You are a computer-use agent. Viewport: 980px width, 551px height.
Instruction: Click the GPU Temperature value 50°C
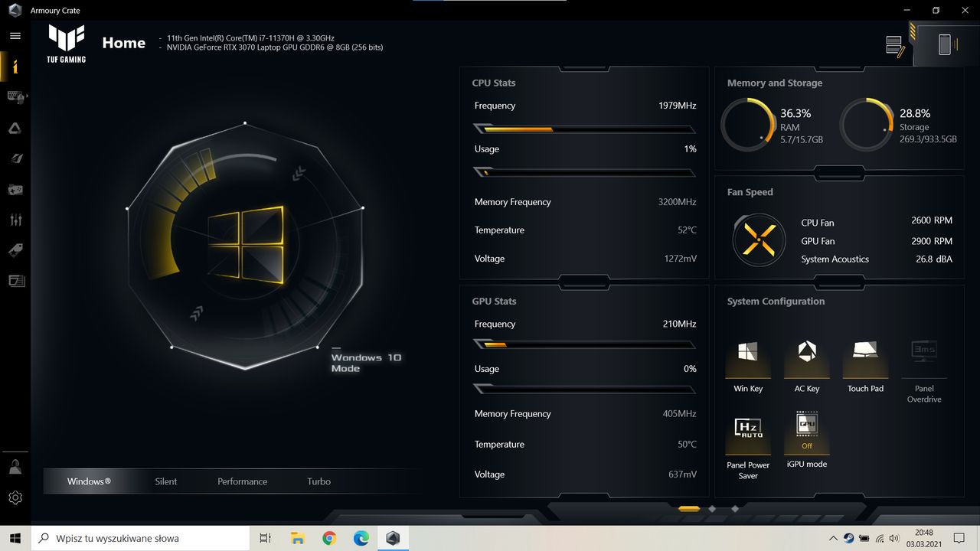pos(687,445)
